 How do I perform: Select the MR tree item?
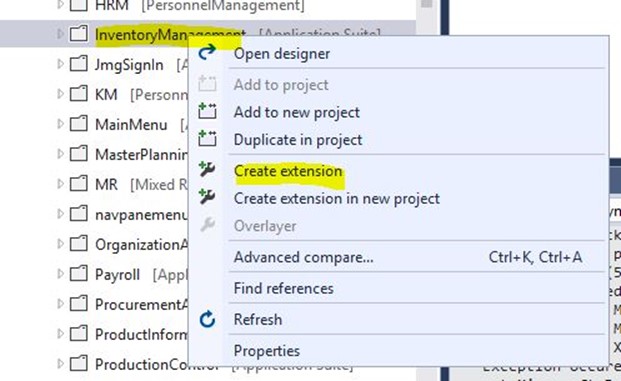106,185
